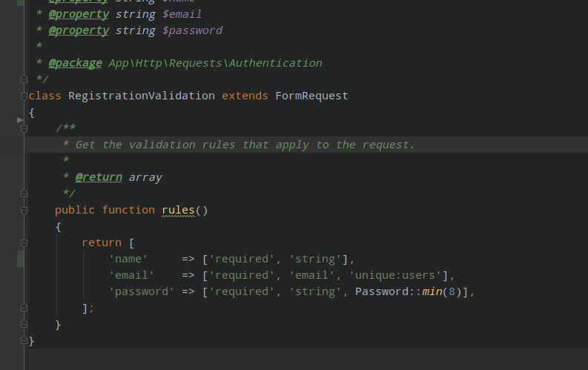This screenshot has width=588, height=370.
Task: Click the number 8 in min call
Action: tap(452, 291)
